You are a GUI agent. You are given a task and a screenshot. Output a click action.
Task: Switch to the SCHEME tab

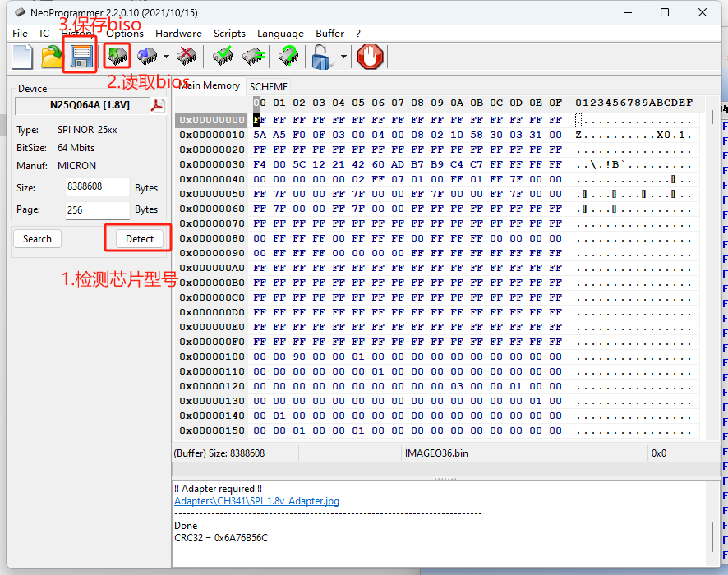(269, 86)
